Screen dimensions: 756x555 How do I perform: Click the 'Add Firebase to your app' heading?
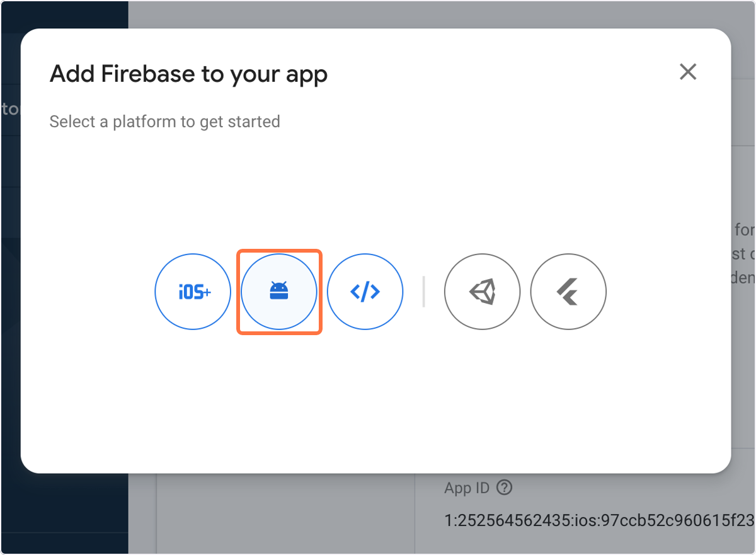tap(189, 74)
